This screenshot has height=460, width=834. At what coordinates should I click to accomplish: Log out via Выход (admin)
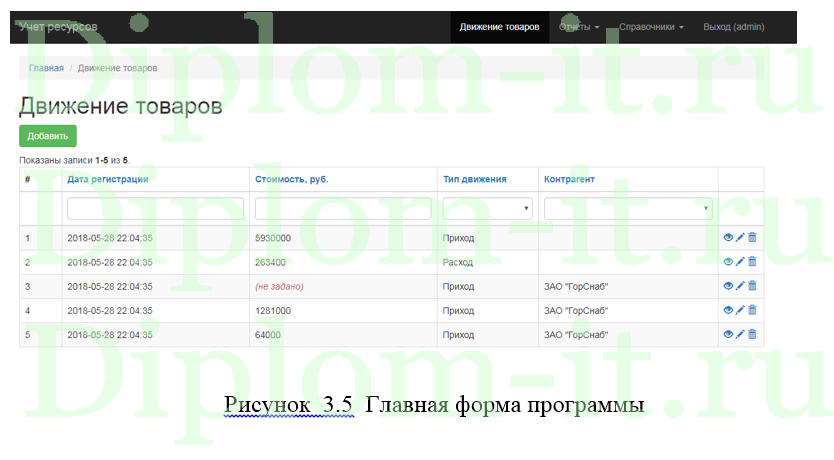click(x=733, y=27)
